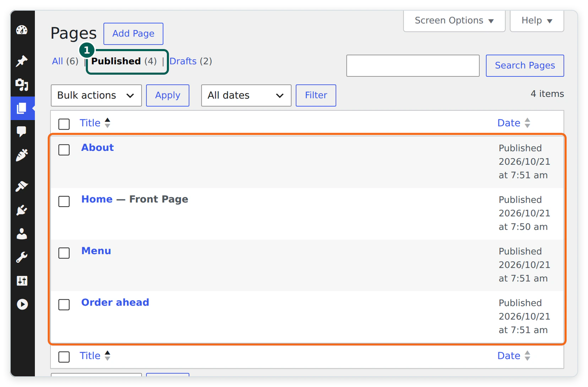Select the Menu page checkbox
588x387 pixels.
pos(64,253)
